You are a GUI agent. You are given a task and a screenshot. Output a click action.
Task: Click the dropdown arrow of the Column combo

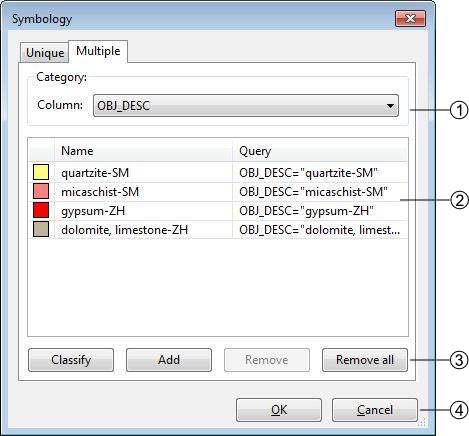[390, 106]
